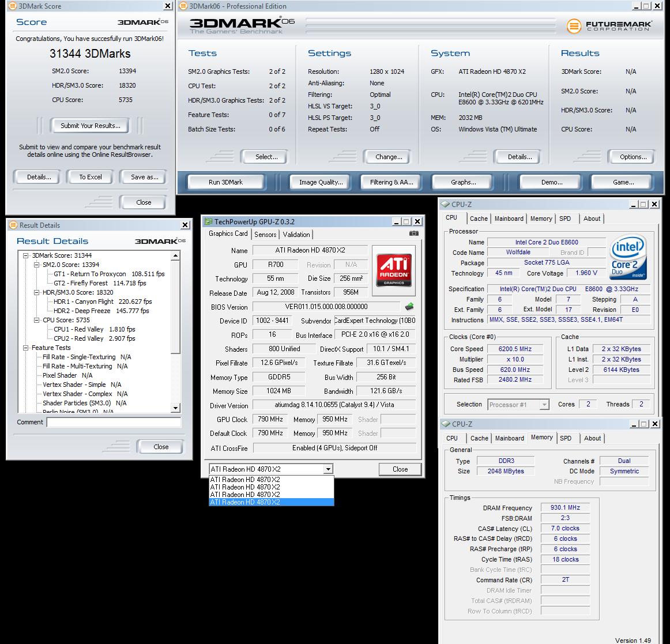This screenshot has width=670, height=644.
Task: Click Close in Result Details window
Action: pyautogui.click(x=161, y=447)
